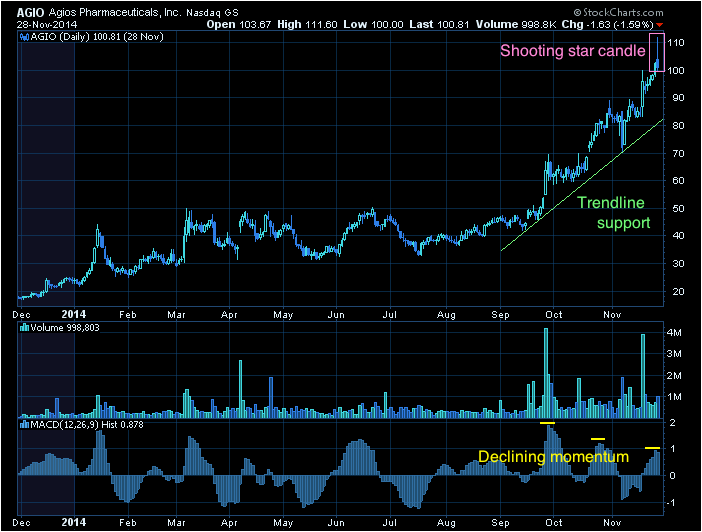Click the 110 price axis label
This screenshot has width=702, height=532.
[x=676, y=43]
